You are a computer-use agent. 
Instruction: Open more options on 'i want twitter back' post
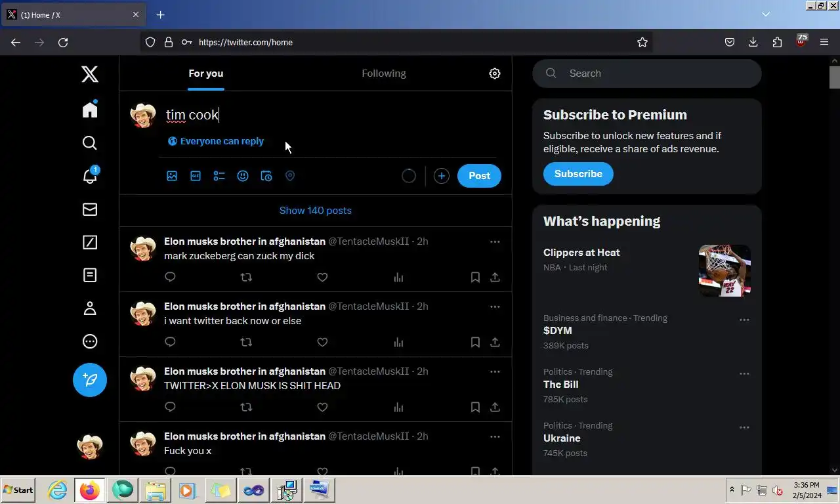(495, 306)
